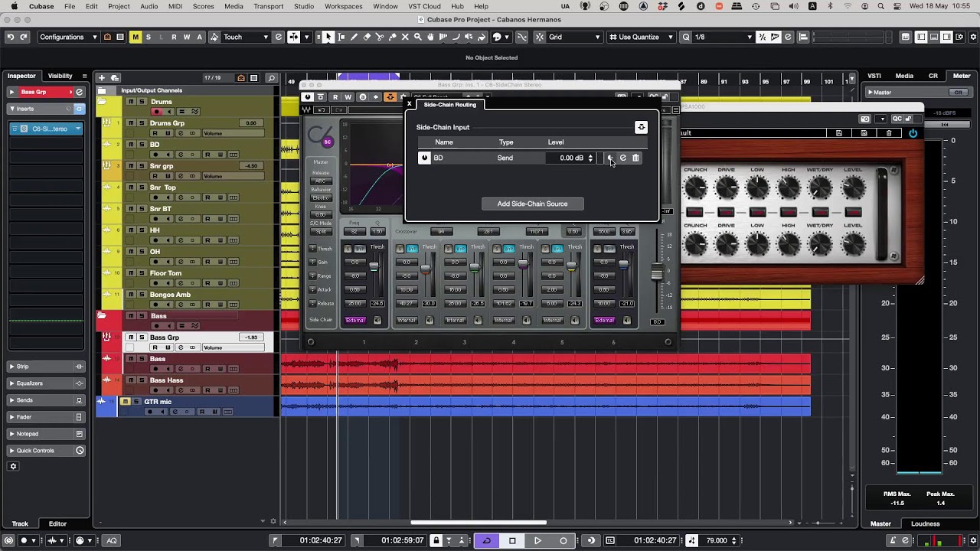980x551 pixels.
Task: Toggle global Solo S button in toolbar
Action: [x=149, y=37]
